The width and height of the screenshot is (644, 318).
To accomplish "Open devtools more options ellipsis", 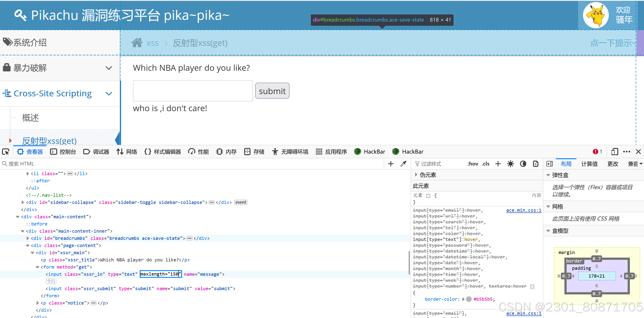I will click(x=627, y=152).
